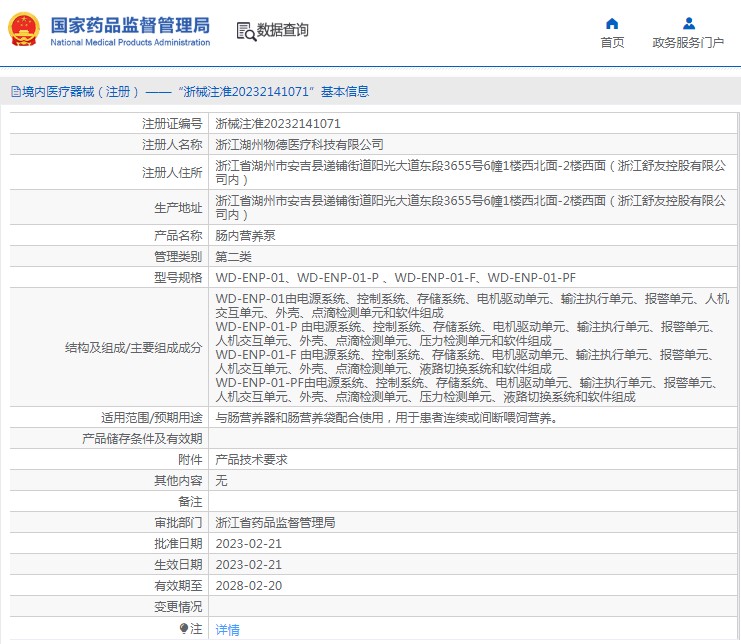Click the 产品技术要求 attachment entry

pos(251,459)
